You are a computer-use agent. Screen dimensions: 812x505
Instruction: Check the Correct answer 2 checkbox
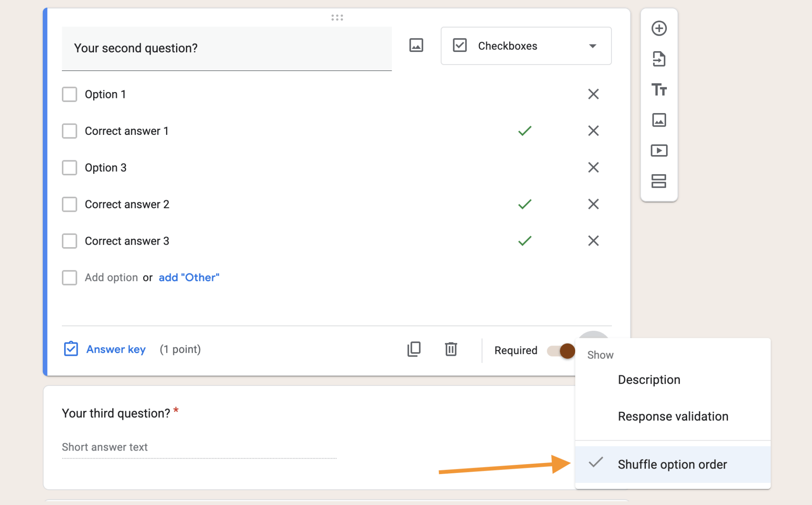click(69, 204)
